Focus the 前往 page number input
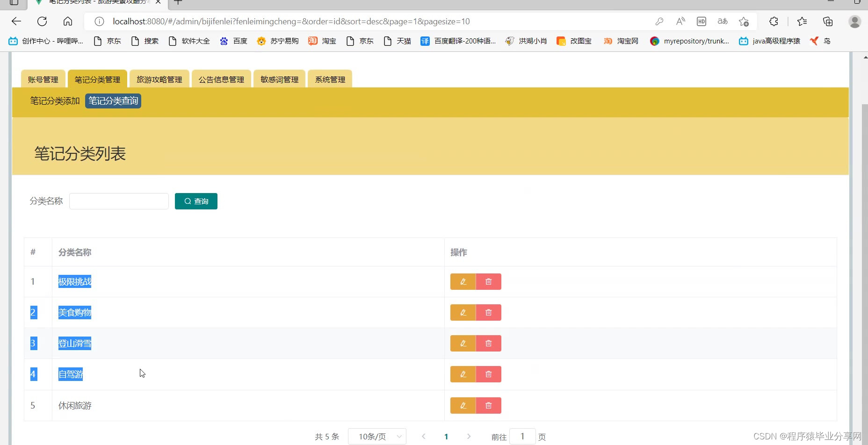This screenshot has width=868, height=445. point(522,437)
